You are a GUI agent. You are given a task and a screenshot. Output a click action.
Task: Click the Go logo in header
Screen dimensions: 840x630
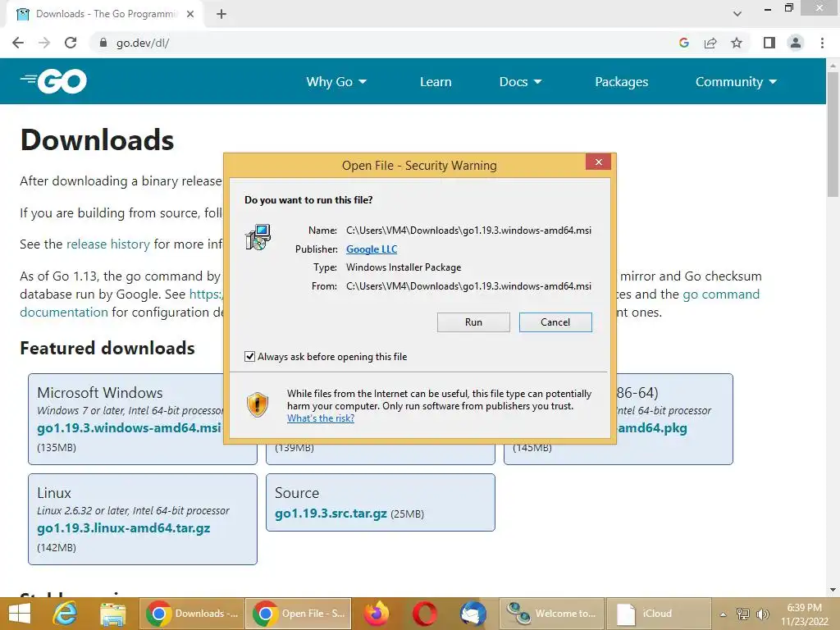click(53, 81)
